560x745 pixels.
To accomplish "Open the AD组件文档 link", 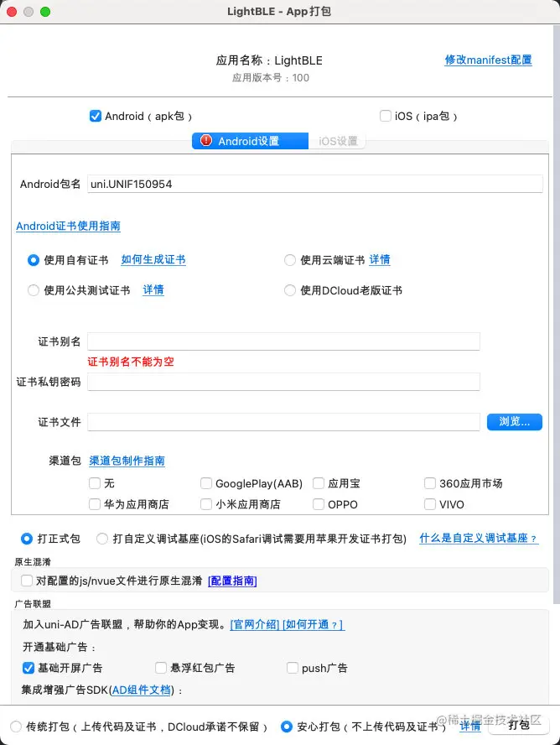I will pos(142,690).
